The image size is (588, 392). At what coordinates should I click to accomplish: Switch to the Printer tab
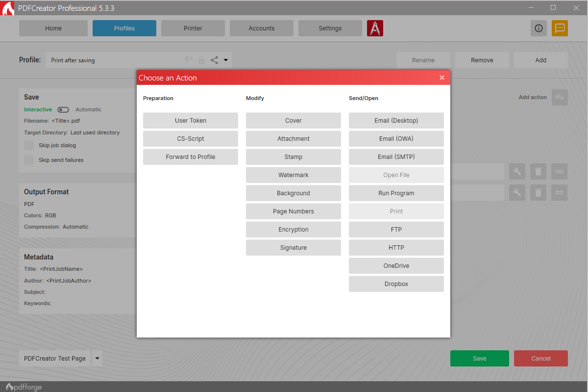(193, 28)
